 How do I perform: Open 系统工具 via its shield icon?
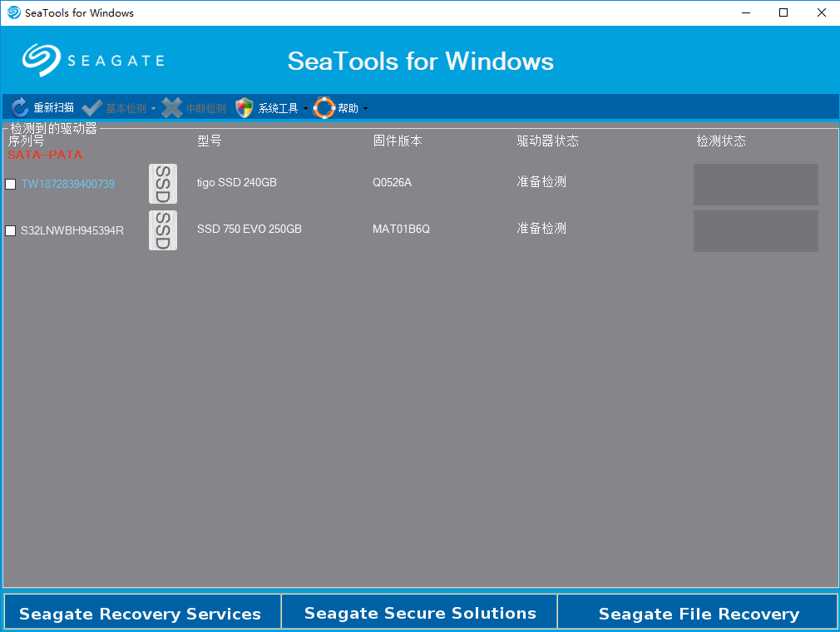tap(244, 107)
